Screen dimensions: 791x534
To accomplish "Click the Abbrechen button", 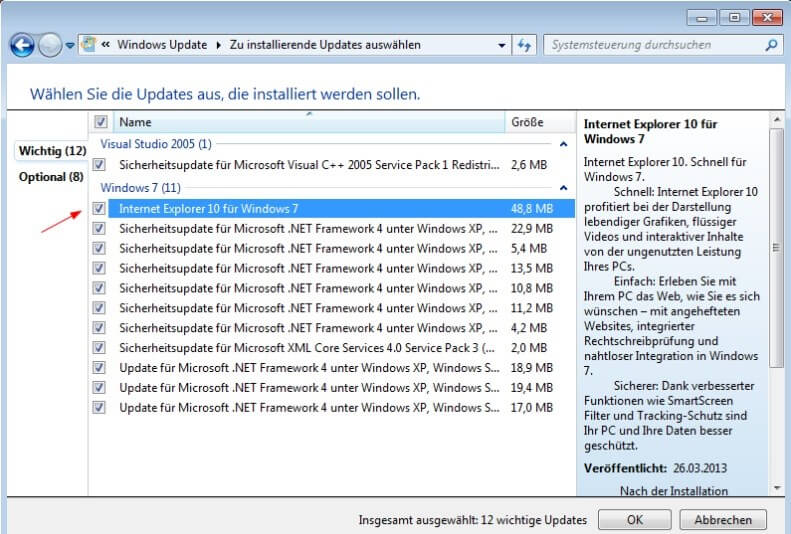I will click(x=723, y=519).
